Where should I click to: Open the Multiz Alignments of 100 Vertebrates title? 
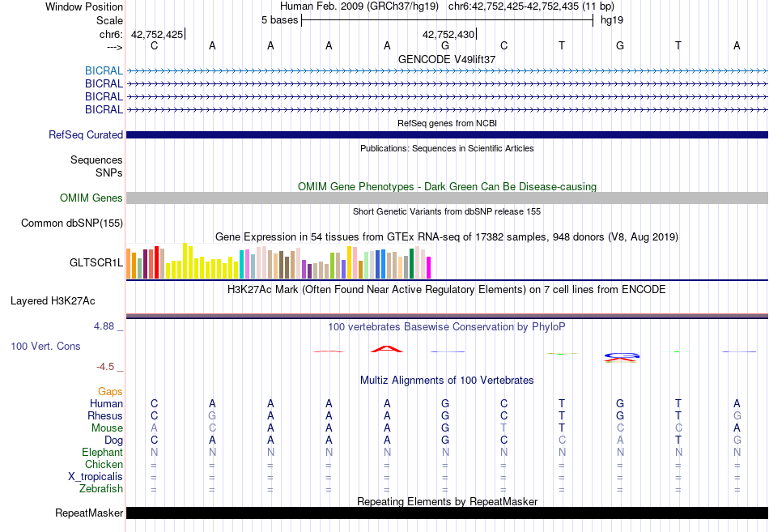click(447, 381)
